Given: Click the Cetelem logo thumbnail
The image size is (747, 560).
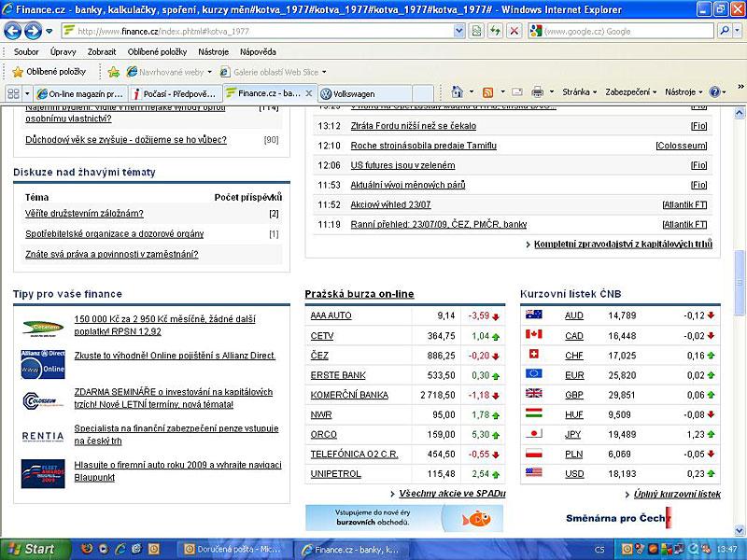Looking at the screenshot, I should click(43, 328).
